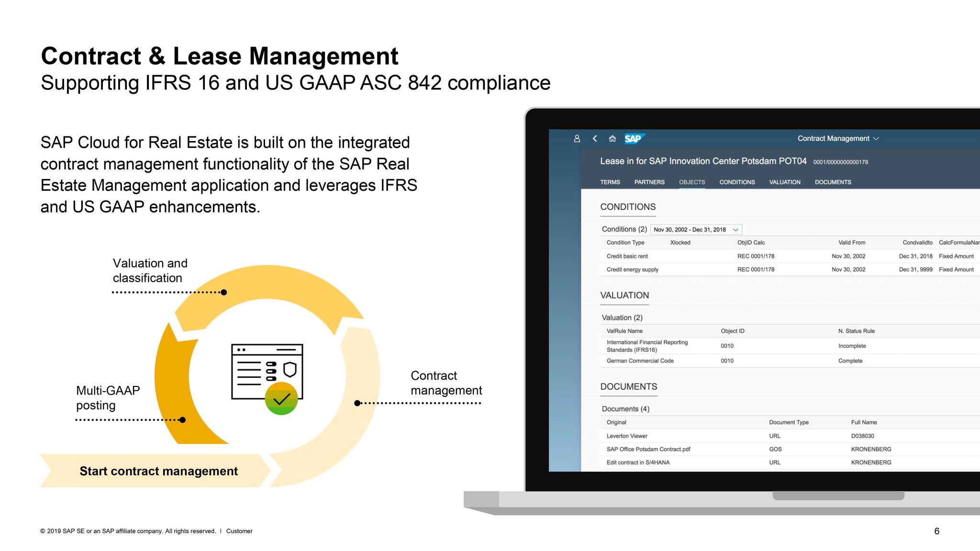Go to the DOCUMENTS tab
Image resolution: width=980 pixels, height=551 pixels.
[x=833, y=182]
